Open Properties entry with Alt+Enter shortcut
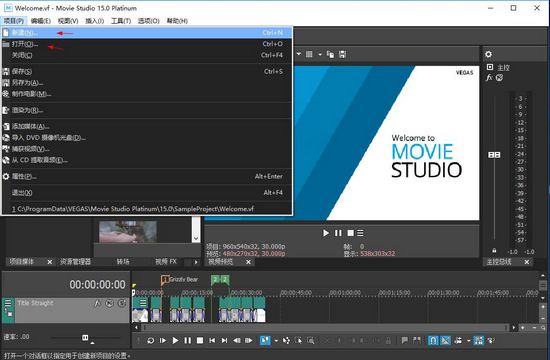This screenshot has height=360, width=550. pos(147,176)
